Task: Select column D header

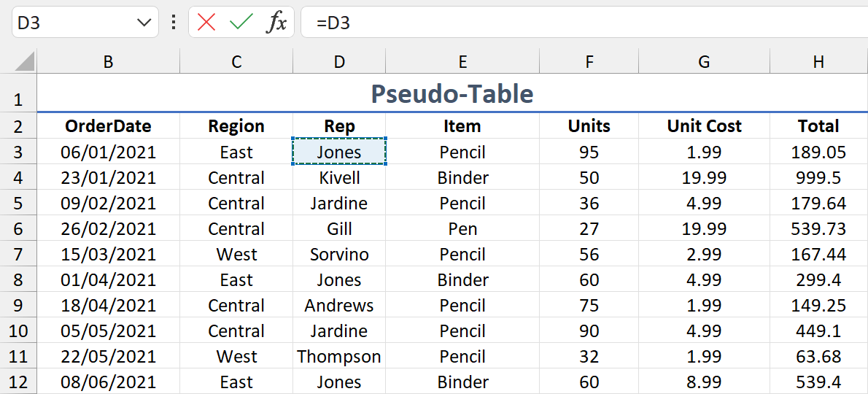Action: coord(339,62)
